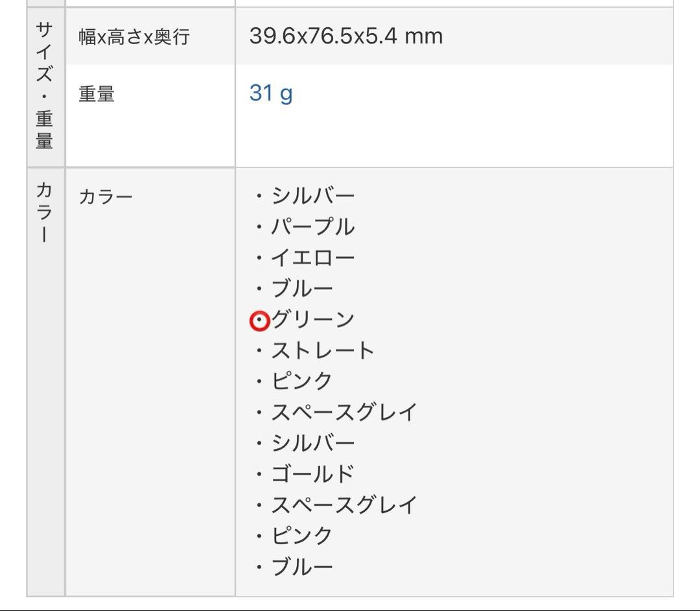Click the ピンク entry directly below ストレート
This screenshot has width=700, height=611.
tap(301, 381)
